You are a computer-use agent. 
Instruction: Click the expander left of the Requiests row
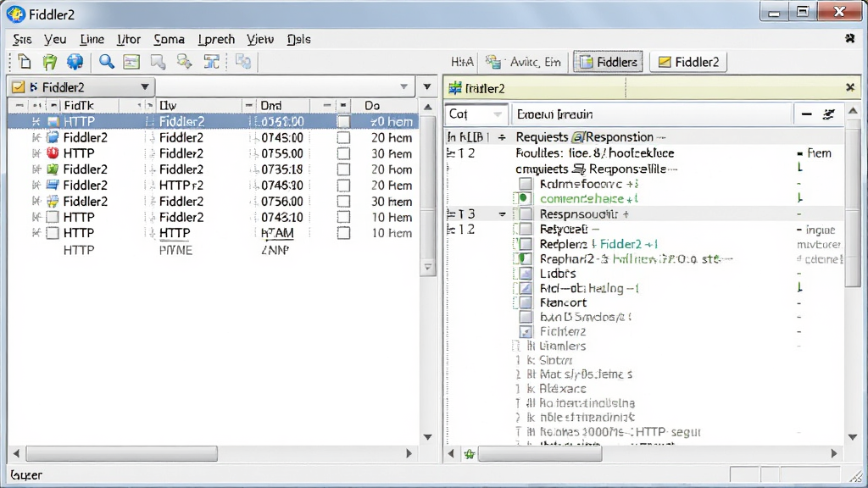(502, 137)
